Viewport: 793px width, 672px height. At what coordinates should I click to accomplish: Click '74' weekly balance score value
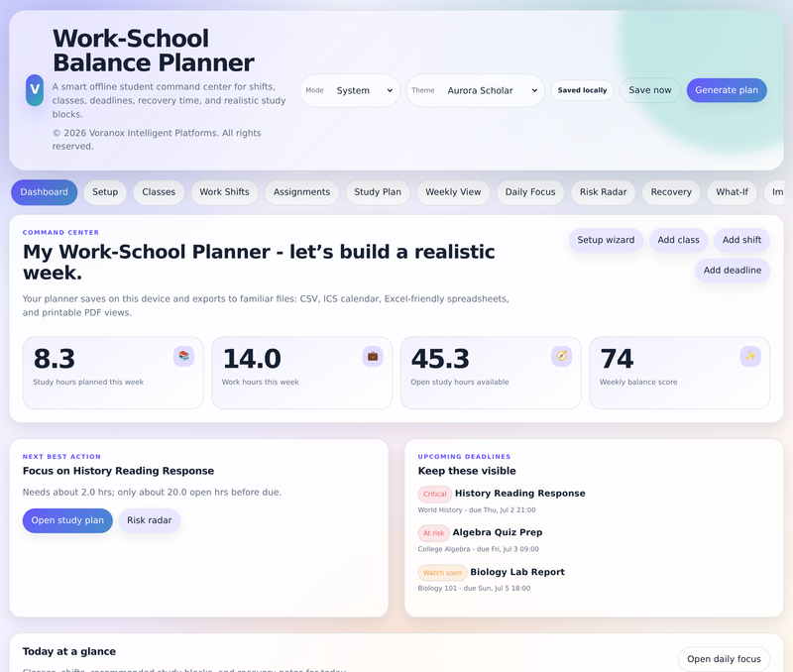click(x=617, y=359)
